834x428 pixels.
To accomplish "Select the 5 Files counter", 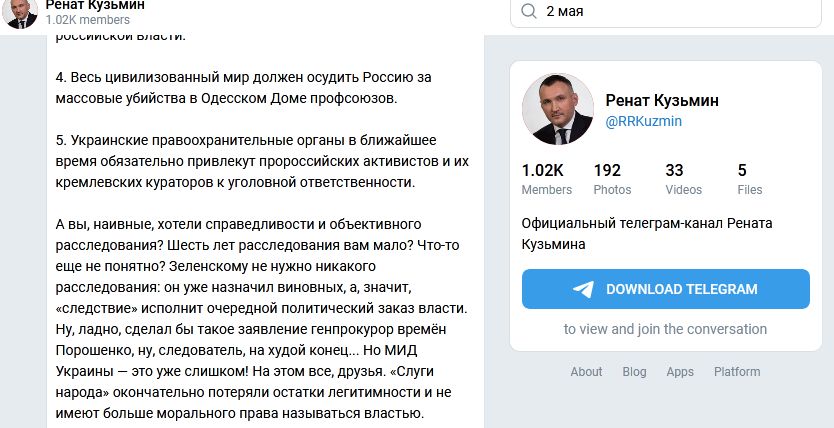I will click(749, 178).
